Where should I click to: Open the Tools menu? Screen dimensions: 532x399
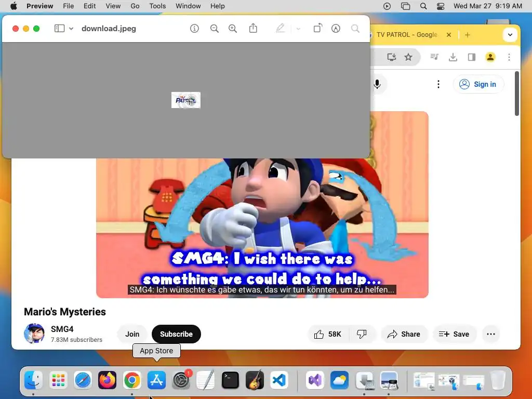157,6
